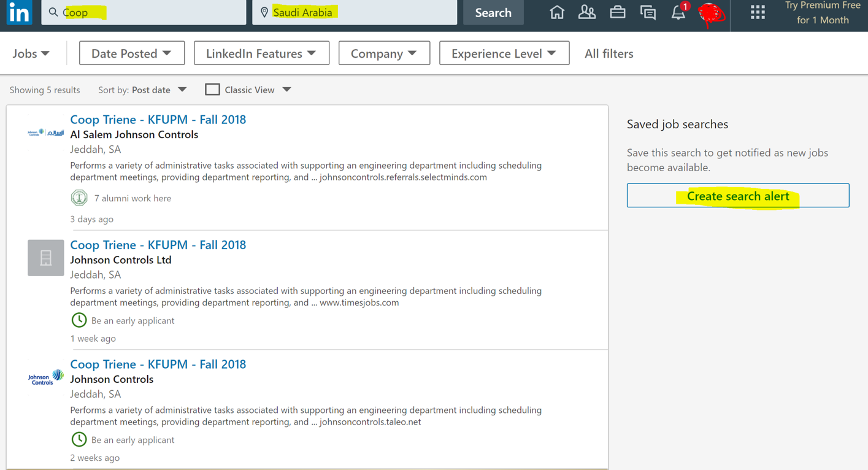Click the alumni school badge icon
Image resolution: width=868 pixels, height=470 pixels.
79,198
